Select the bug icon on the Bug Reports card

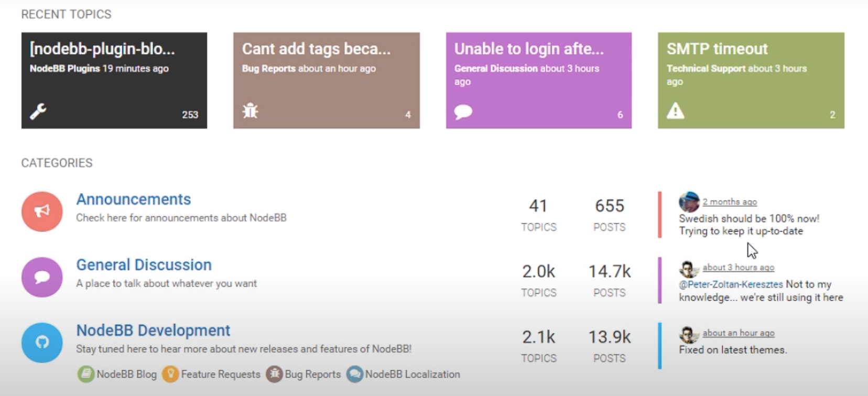[x=251, y=111]
